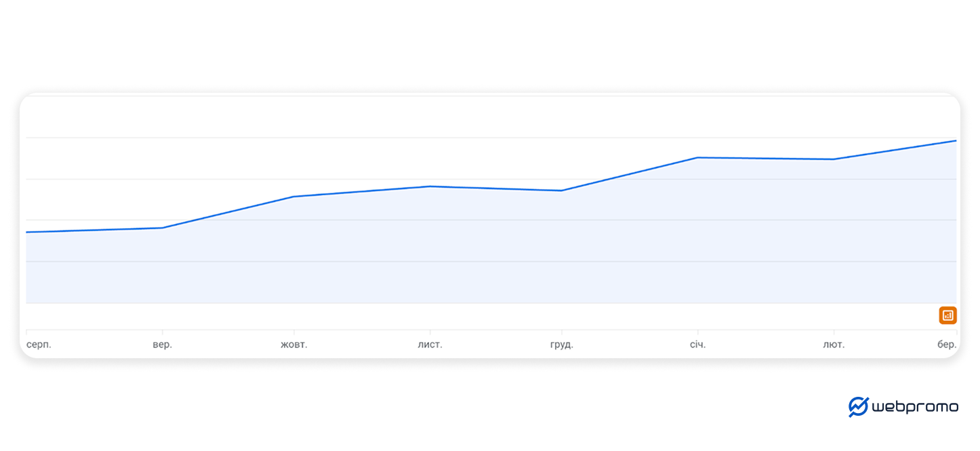
Task: Click the жовт. axis label
Action: click(294, 345)
